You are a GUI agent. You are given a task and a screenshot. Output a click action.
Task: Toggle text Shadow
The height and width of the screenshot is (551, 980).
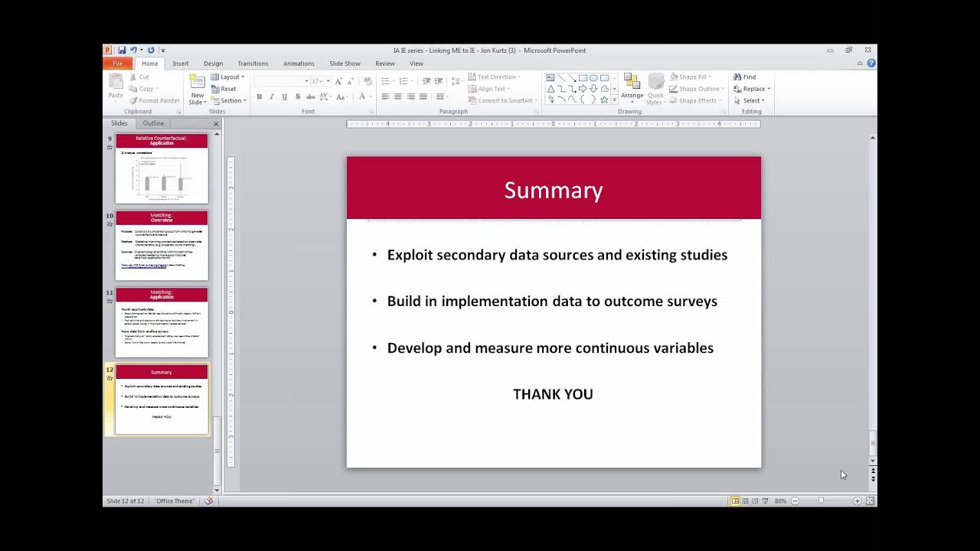coord(298,97)
